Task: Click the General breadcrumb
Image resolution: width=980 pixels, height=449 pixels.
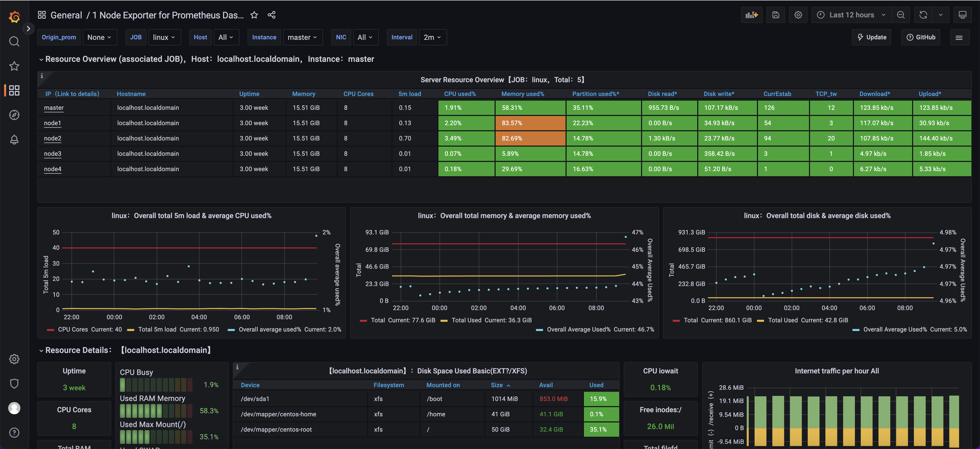Action: coord(66,15)
